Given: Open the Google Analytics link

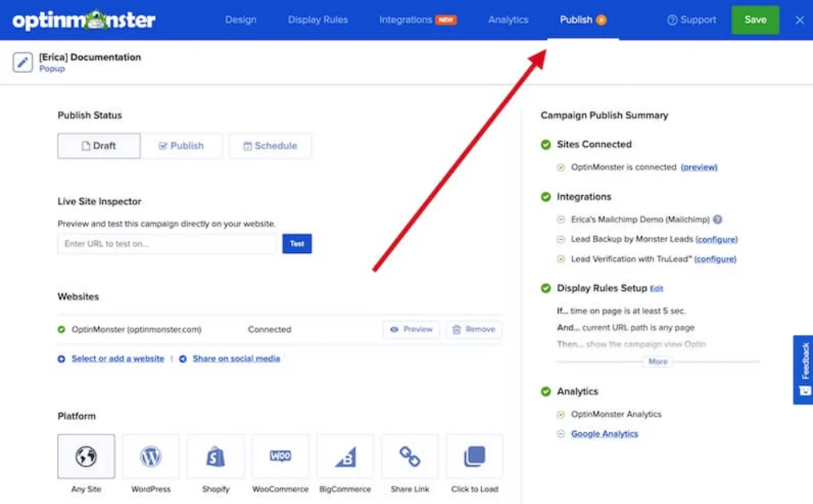Looking at the screenshot, I should 605,434.
